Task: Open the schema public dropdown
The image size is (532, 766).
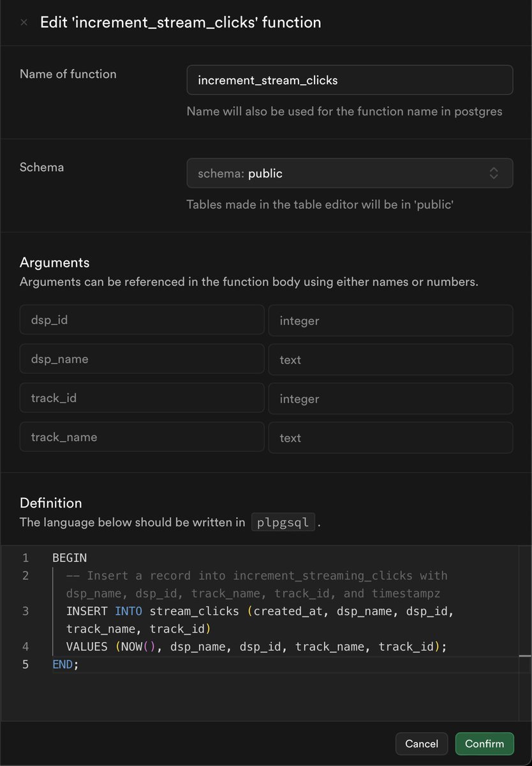Action: 350,174
